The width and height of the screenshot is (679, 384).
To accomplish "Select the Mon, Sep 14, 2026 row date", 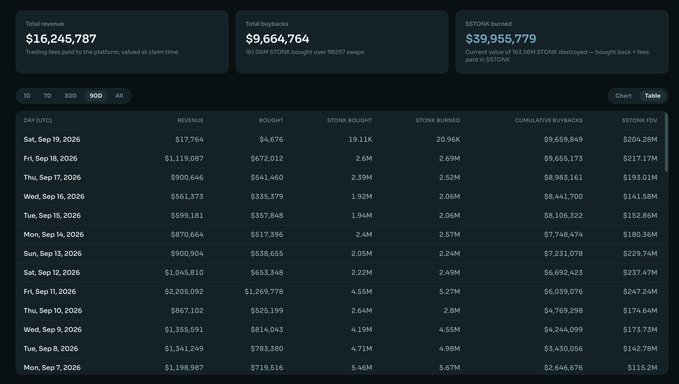I will click(x=54, y=235).
